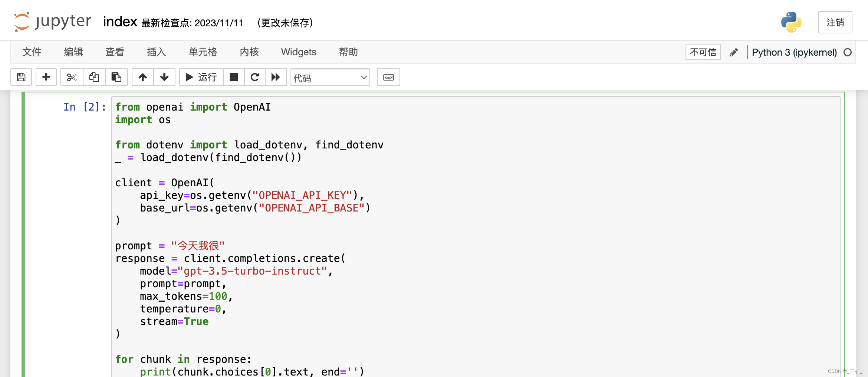Click the 最新检查点 2023/11/11 text
Screen dimensions: 868x377
(x=193, y=23)
